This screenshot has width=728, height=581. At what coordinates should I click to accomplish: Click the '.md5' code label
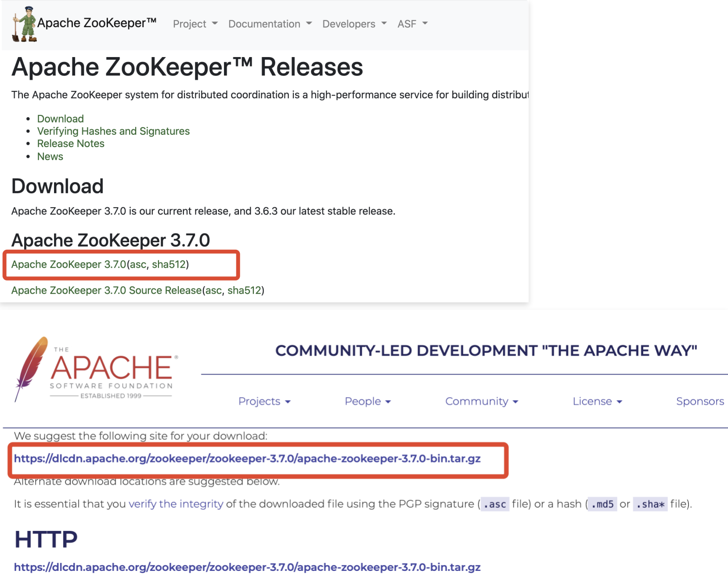(602, 504)
